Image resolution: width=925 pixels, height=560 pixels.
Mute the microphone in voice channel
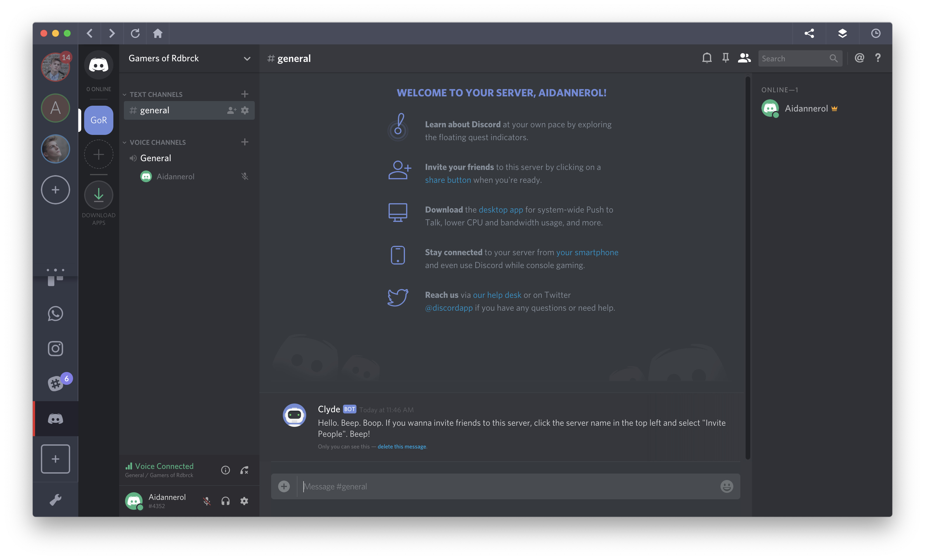tap(207, 500)
